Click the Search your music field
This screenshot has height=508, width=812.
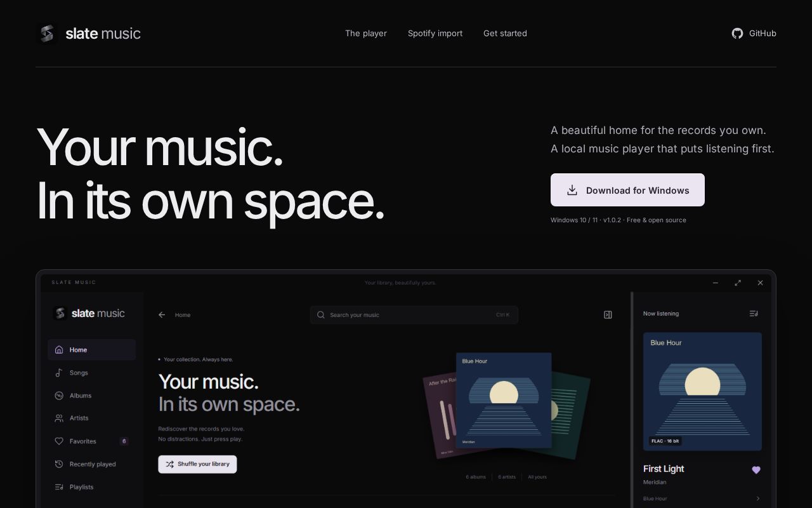point(414,314)
